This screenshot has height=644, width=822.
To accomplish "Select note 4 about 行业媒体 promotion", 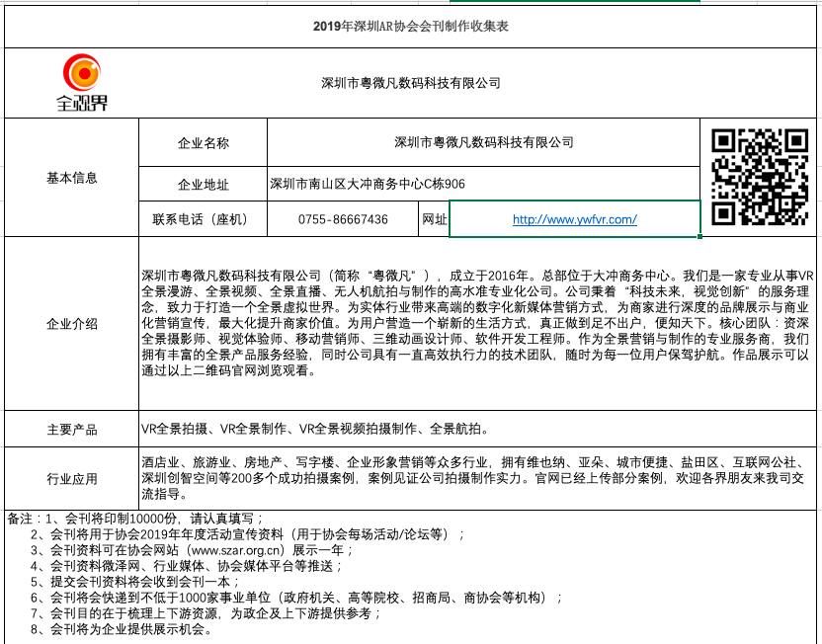I will click(x=187, y=566).
